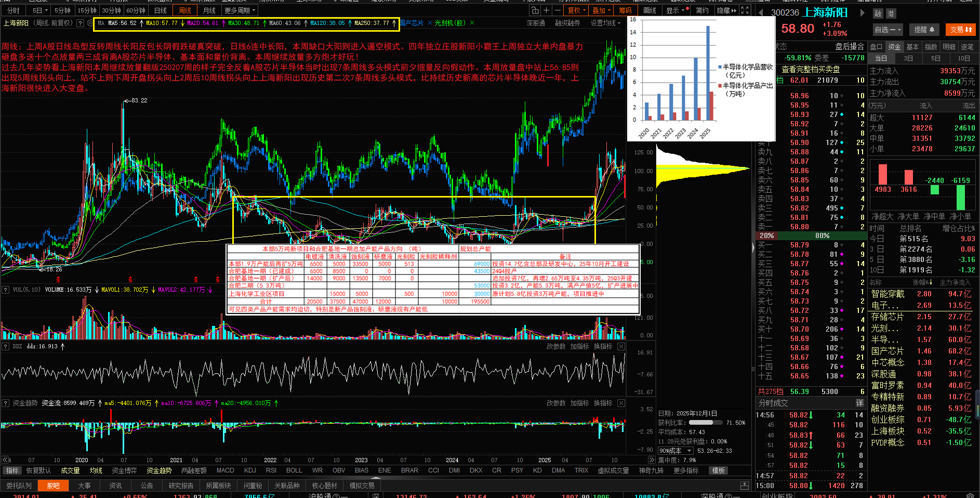980x498 pixels.
Task: Open help for the VOL indicator panel
Action: tap(5, 290)
